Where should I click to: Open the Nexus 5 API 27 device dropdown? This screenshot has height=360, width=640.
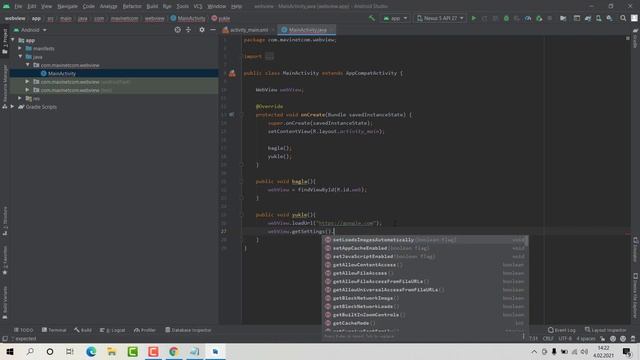pos(440,18)
